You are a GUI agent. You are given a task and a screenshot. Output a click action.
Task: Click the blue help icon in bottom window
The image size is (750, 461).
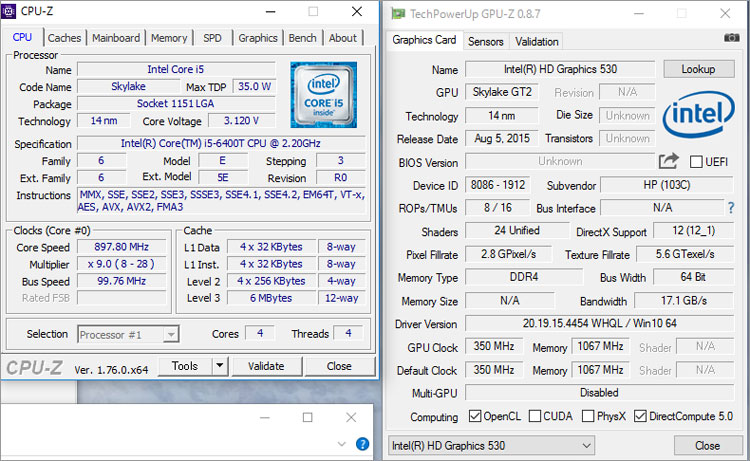pyautogui.click(x=363, y=444)
